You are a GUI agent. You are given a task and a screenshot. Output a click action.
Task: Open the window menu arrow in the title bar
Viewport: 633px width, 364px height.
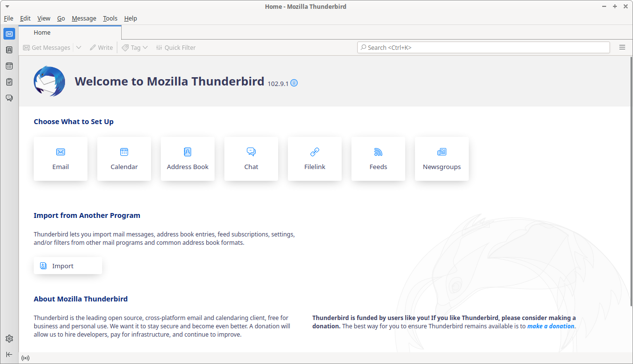pyautogui.click(x=7, y=6)
